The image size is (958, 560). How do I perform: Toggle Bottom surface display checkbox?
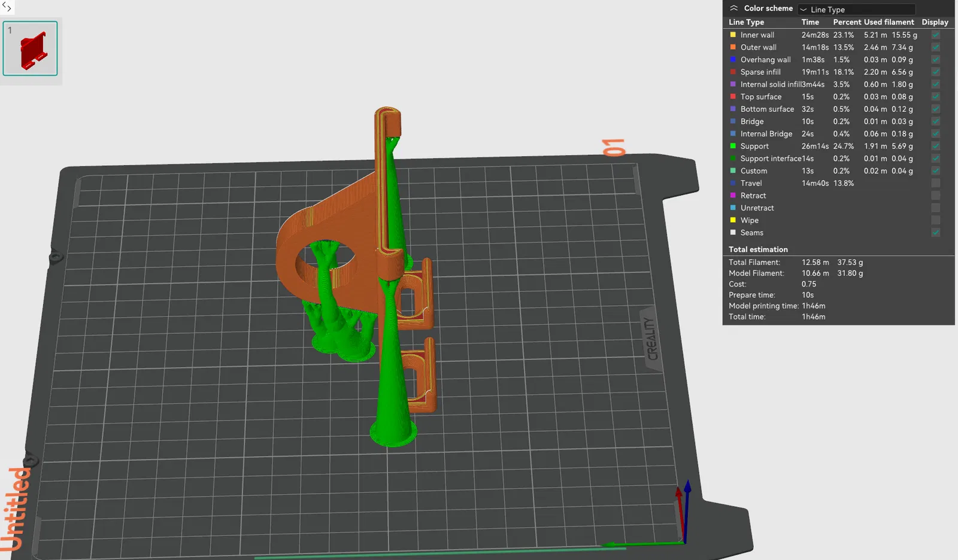pos(935,109)
